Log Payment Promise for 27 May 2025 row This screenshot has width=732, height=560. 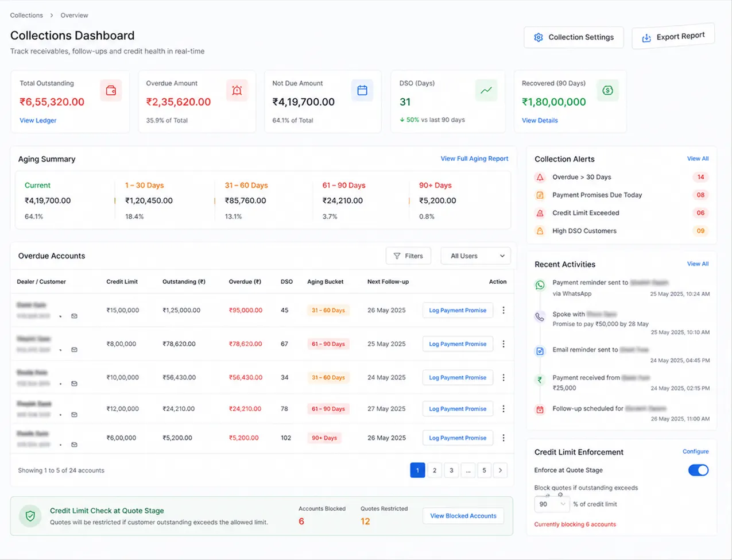tap(458, 409)
